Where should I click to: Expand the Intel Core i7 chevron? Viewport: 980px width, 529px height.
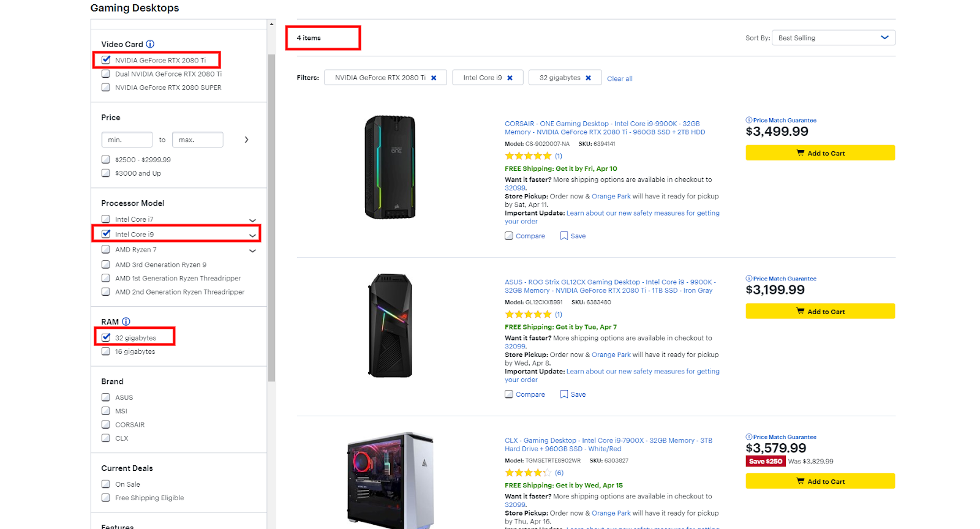[x=252, y=220]
